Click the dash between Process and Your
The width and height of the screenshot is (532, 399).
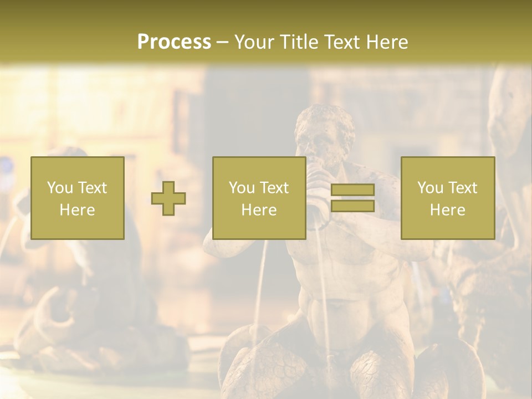click(222, 42)
